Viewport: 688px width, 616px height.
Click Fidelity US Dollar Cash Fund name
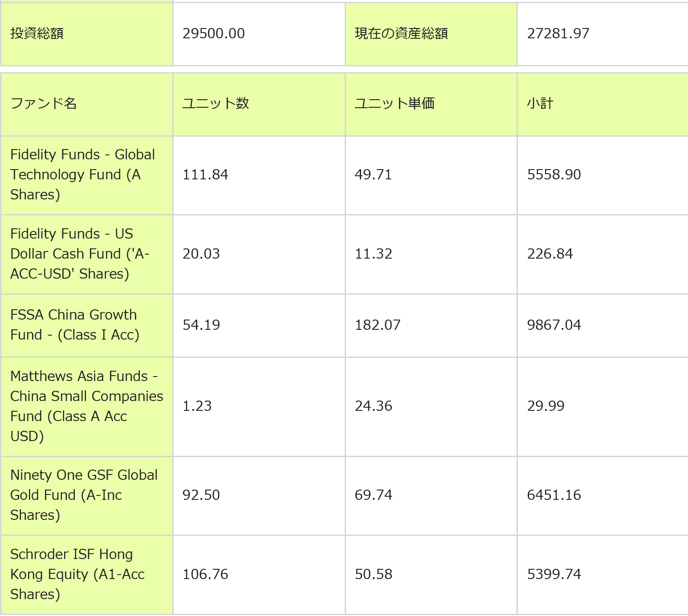[80, 254]
